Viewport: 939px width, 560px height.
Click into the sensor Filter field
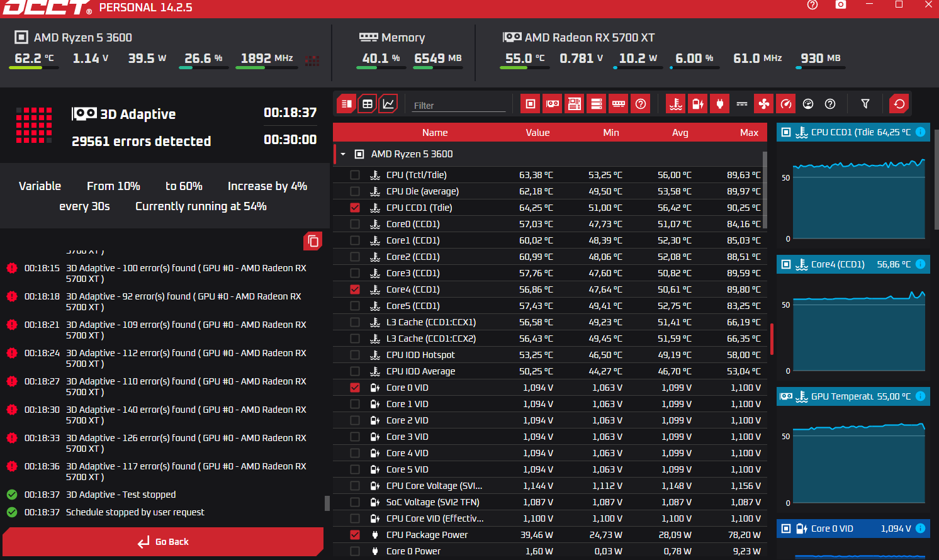coord(458,105)
